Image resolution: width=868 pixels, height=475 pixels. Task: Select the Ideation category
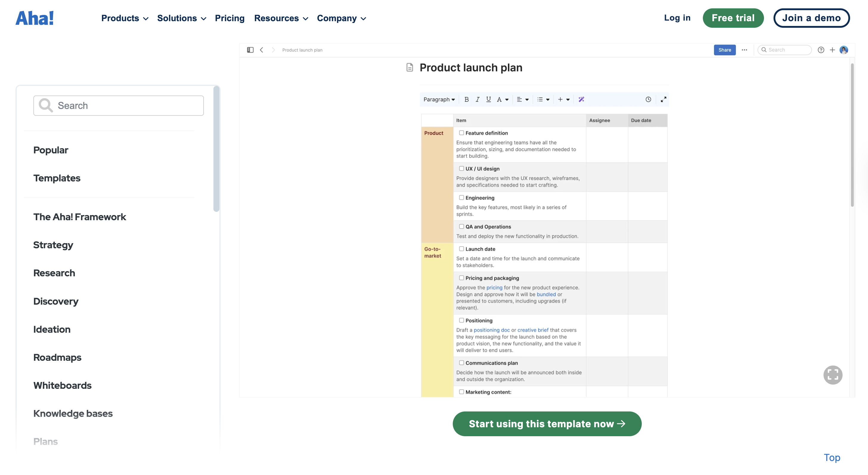tap(52, 329)
